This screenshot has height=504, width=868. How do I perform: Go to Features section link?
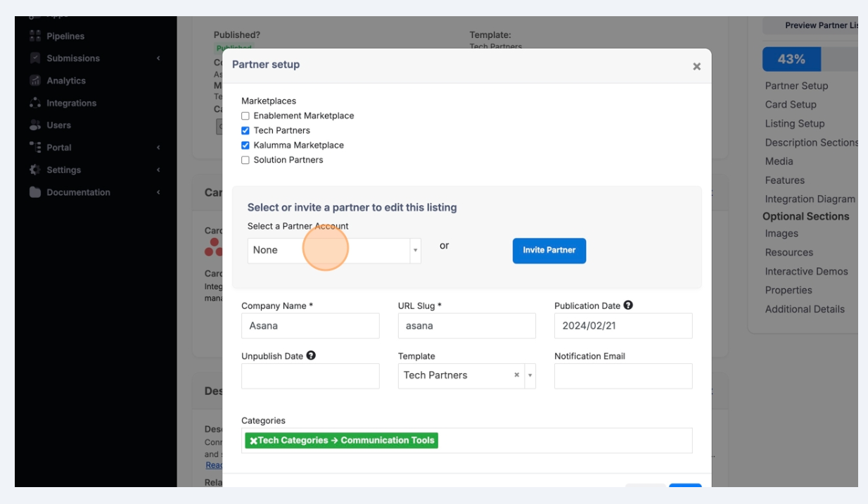point(785,181)
